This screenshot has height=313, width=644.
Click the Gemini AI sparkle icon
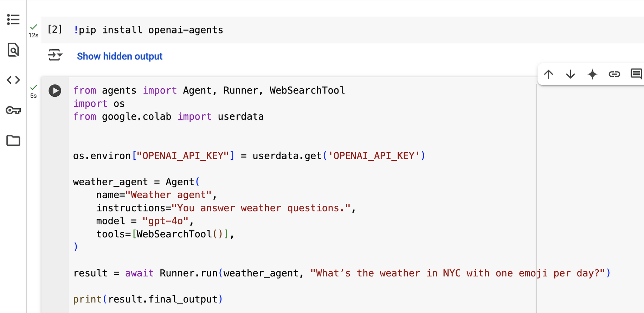592,74
